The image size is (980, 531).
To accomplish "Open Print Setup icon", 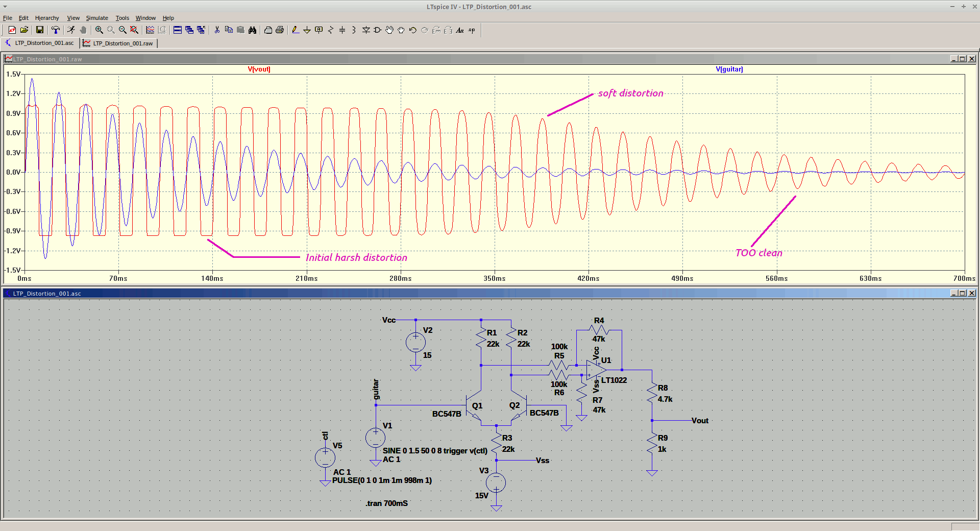I will click(x=280, y=30).
